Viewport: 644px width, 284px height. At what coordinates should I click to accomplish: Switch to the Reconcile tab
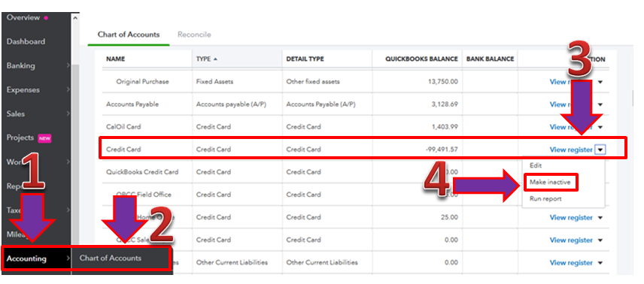[x=194, y=35]
